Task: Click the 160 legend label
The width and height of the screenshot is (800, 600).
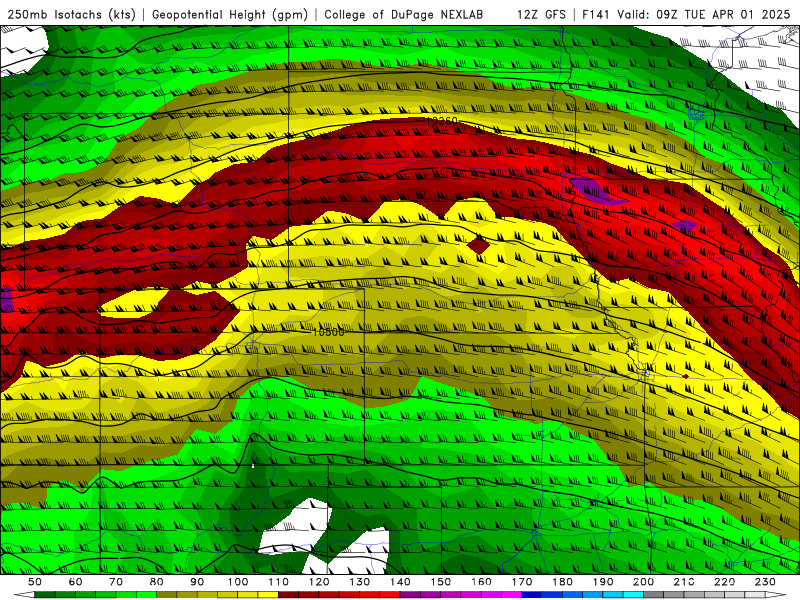Action: tap(481, 582)
